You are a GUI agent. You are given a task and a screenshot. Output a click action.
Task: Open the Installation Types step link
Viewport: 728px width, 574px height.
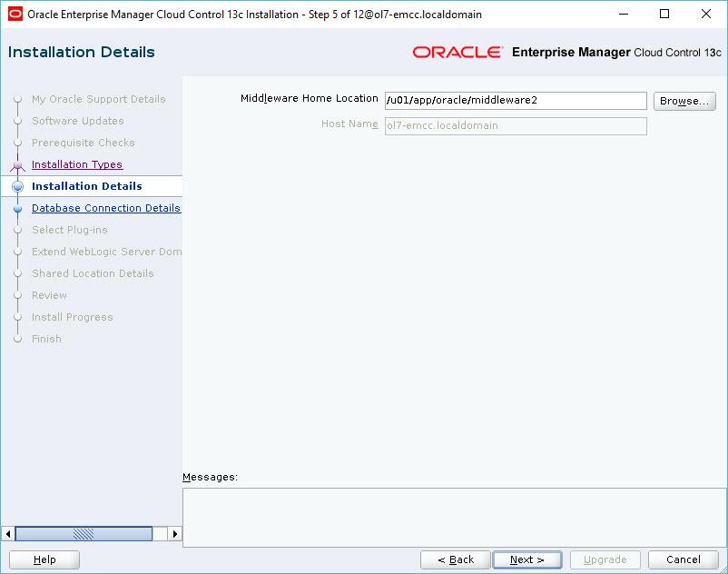(77, 164)
